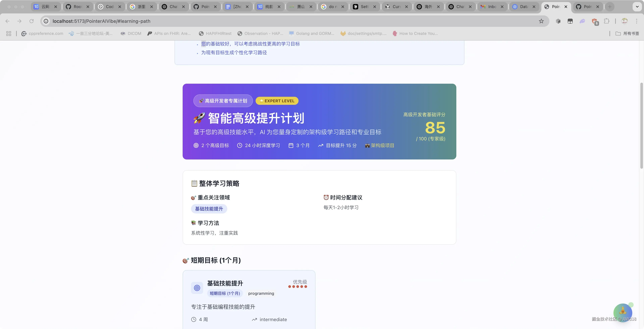Viewport: 644px width, 329px height.
Task: Bookmark this page with star icon
Action: tap(541, 21)
